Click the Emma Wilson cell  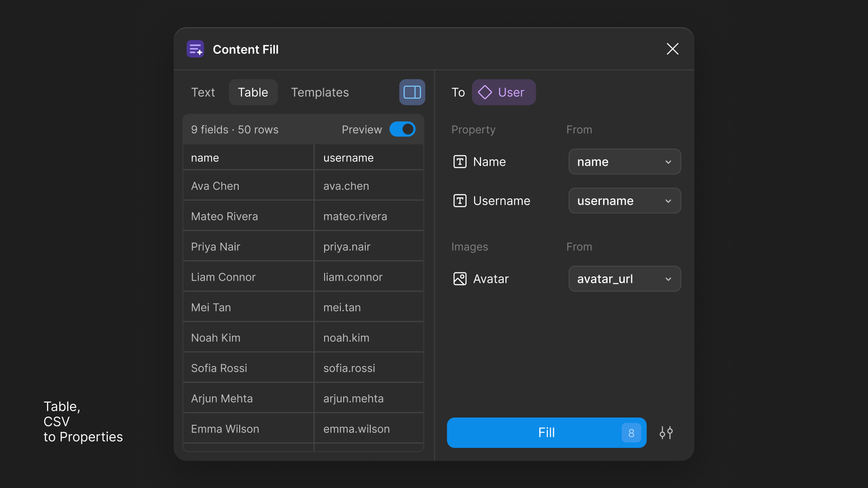pos(248,428)
